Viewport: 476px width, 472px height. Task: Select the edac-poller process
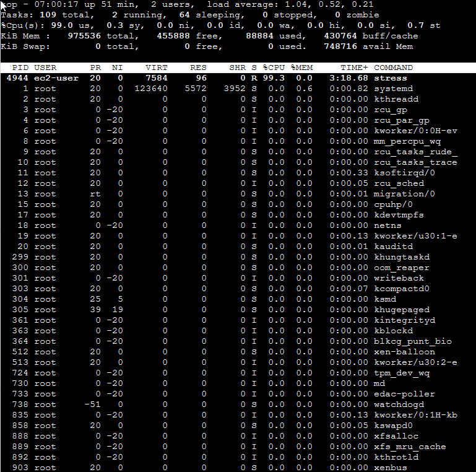click(404, 394)
